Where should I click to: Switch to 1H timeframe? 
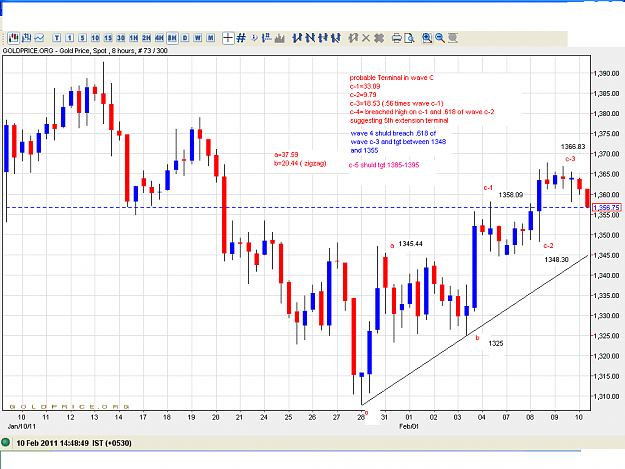click(x=134, y=38)
